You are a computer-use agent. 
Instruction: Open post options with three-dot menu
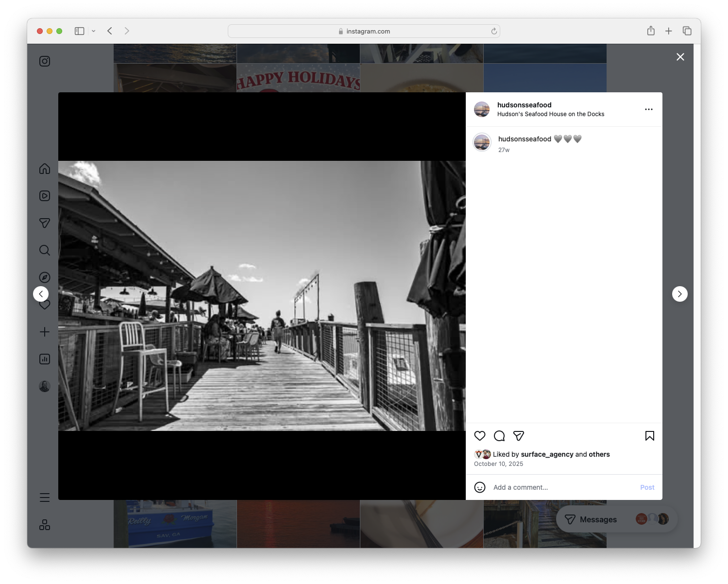coord(649,109)
